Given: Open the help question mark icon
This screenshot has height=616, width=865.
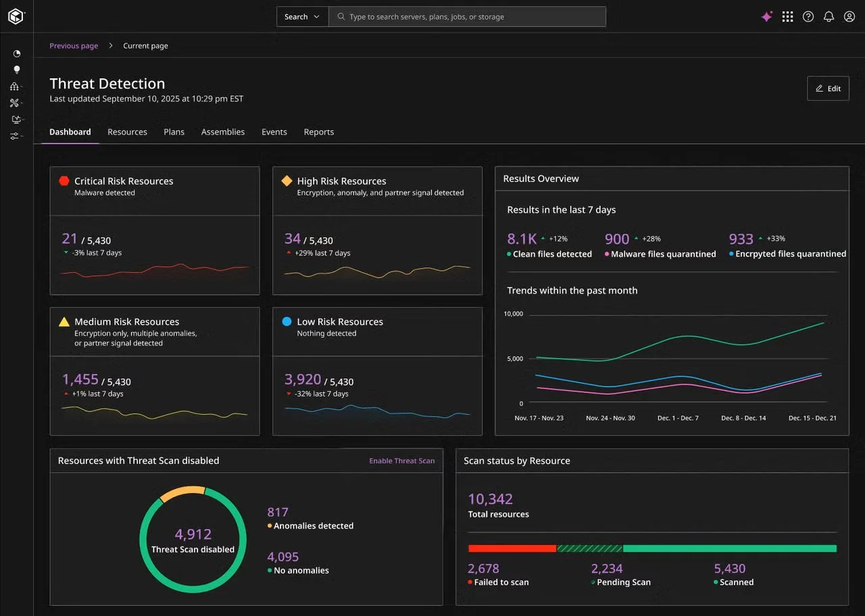Looking at the screenshot, I should click(x=808, y=17).
